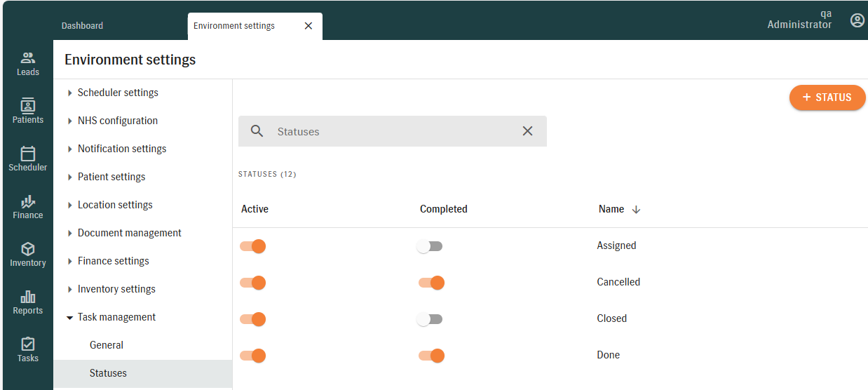The height and width of the screenshot is (390, 868).
Task: Open the Inventory box icon
Action: [28, 250]
